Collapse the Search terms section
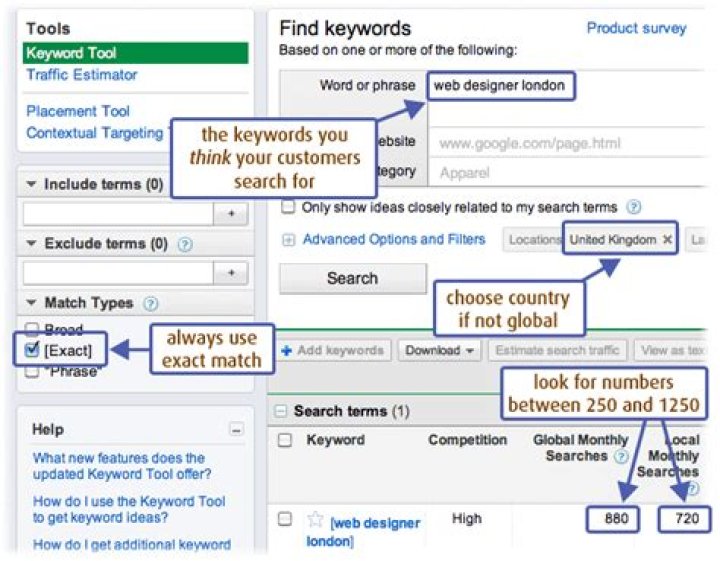The image size is (720, 561). (x=281, y=411)
